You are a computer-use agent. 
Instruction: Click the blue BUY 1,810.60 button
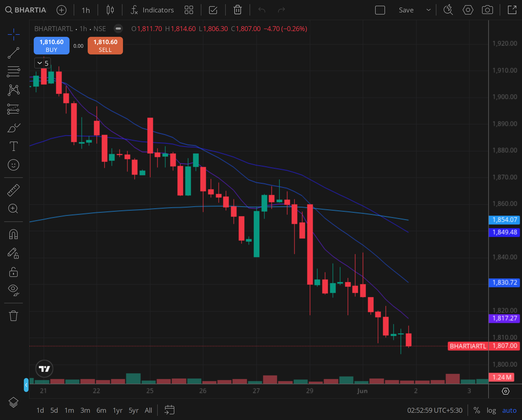tap(52, 46)
